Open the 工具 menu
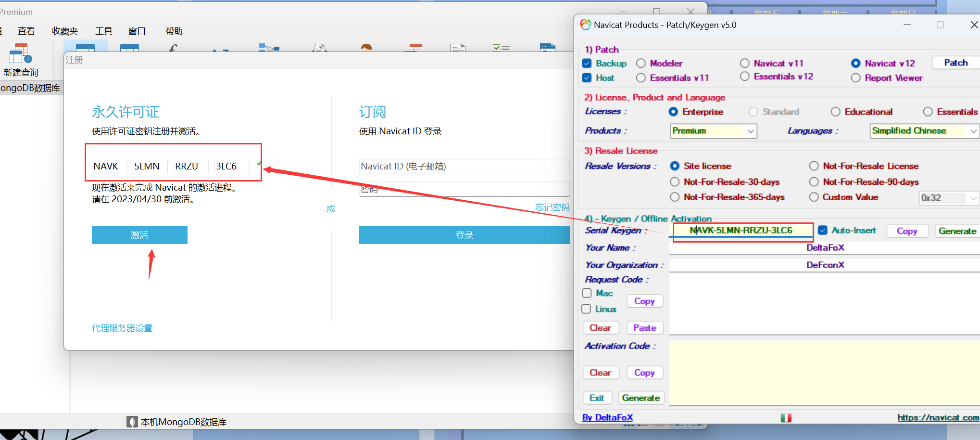The image size is (980, 440). (x=104, y=31)
